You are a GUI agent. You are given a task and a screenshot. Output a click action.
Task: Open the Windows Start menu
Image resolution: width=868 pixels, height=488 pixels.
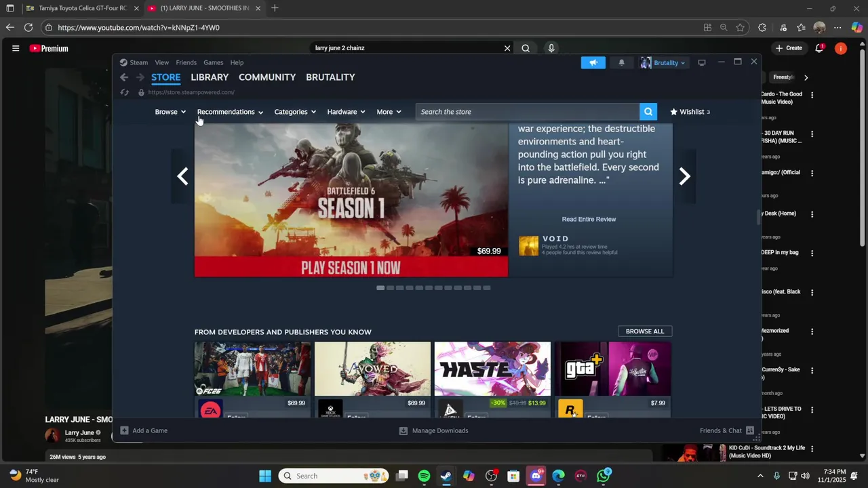coord(265,476)
